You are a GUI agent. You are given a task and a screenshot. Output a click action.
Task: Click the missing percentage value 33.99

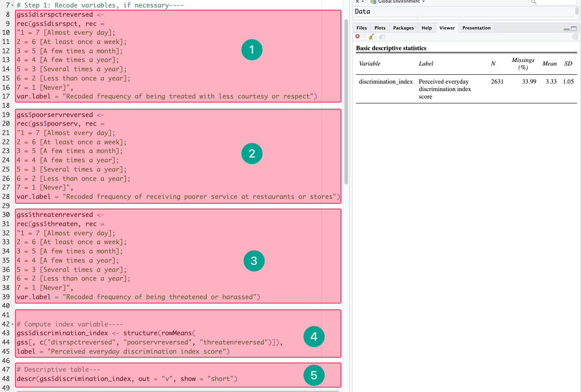tap(529, 82)
